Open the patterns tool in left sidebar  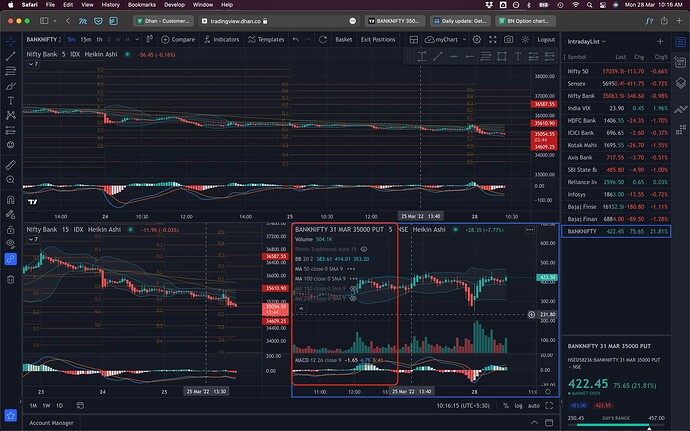click(x=11, y=115)
